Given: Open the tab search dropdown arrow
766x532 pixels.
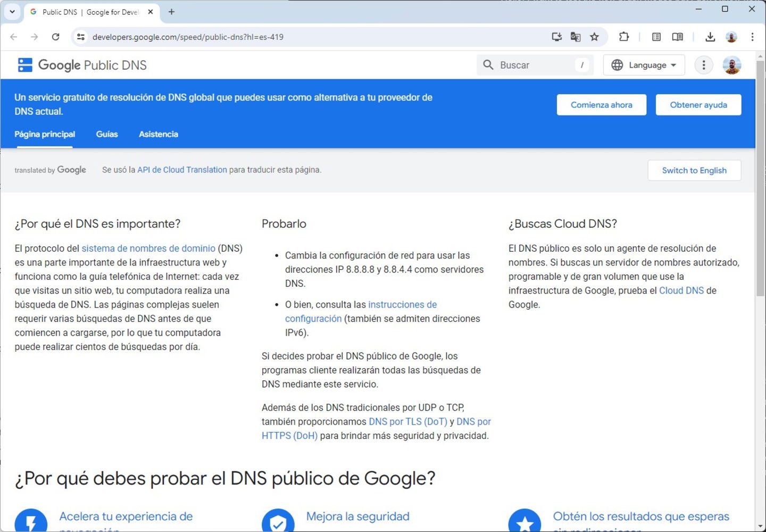Looking at the screenshot, I should click(12, 12).
